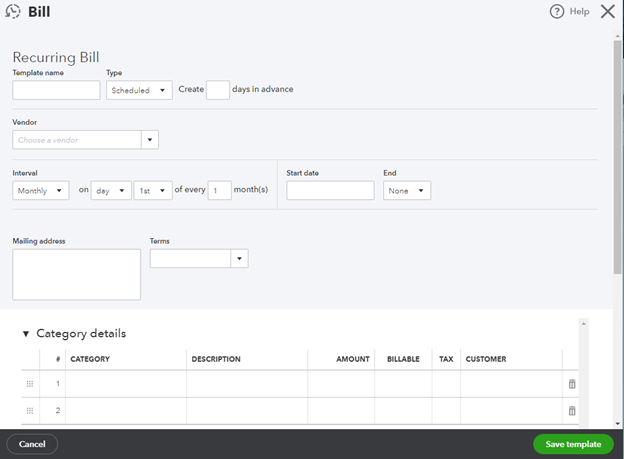This screenshot has height=459, width=624.
Task: Click the main vertical scrollbar thumb
Action: pos(617,157)
